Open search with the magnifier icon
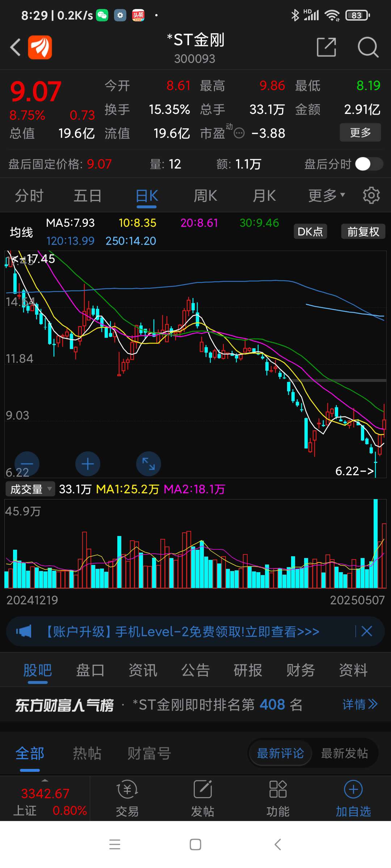The height and width of the screenshot is (868, 391). (x=368, y=47)
